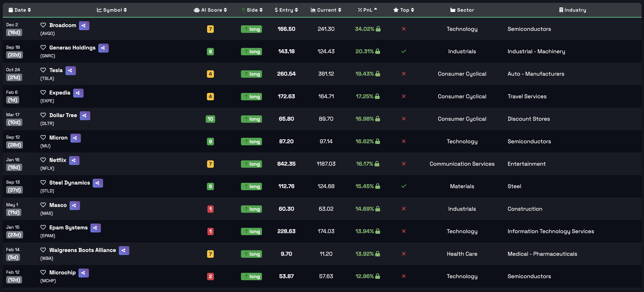
Task: Favorite Tesla with the heart icon
Action: [43, 70]
